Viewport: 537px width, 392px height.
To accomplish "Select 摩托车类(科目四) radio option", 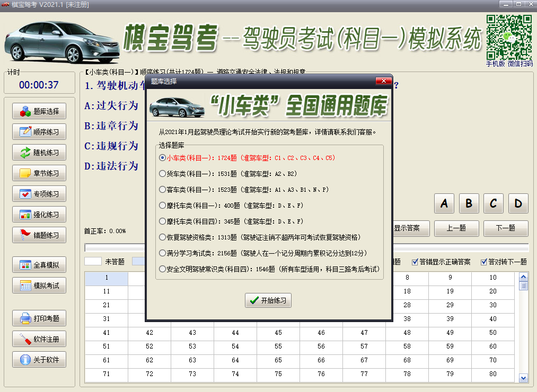I will point(163,221).
